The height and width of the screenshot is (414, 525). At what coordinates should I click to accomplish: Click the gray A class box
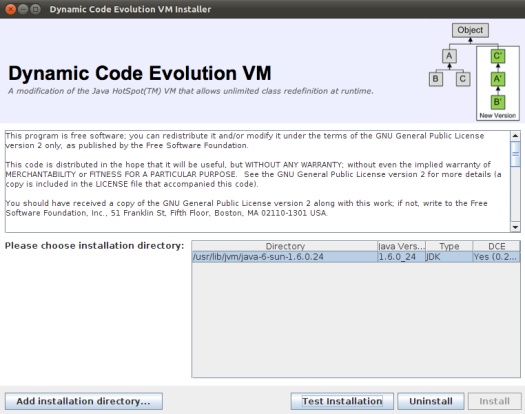(449, 56)
